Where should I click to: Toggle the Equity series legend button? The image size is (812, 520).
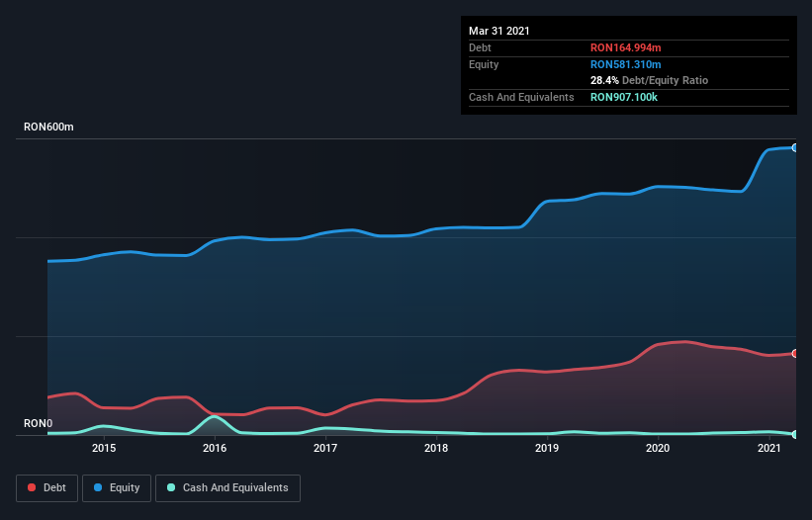117,488
